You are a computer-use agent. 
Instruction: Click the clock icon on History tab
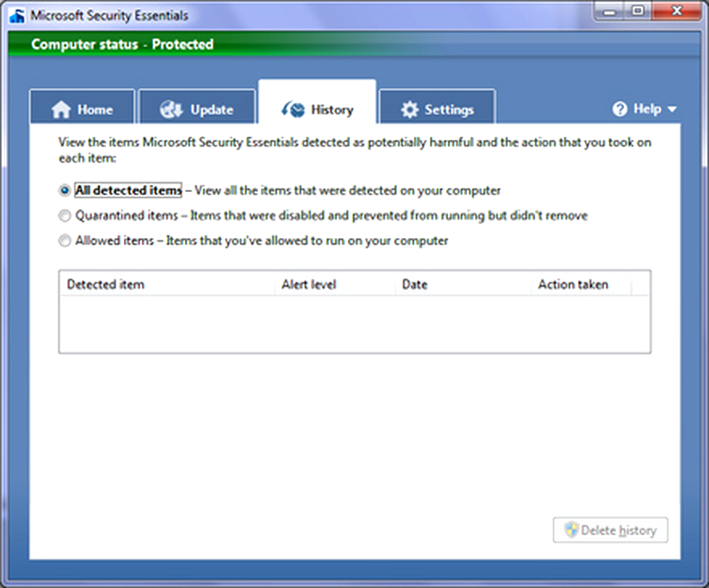pos(293,110)
